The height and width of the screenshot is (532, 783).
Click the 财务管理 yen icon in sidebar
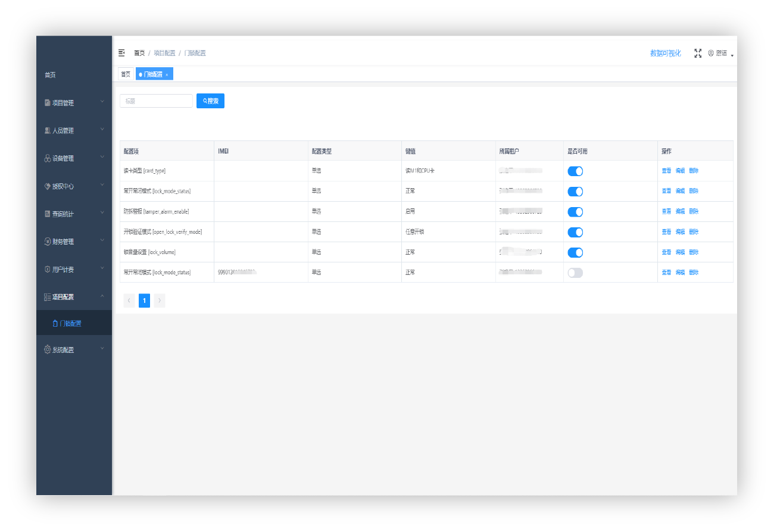pos(48,242)
